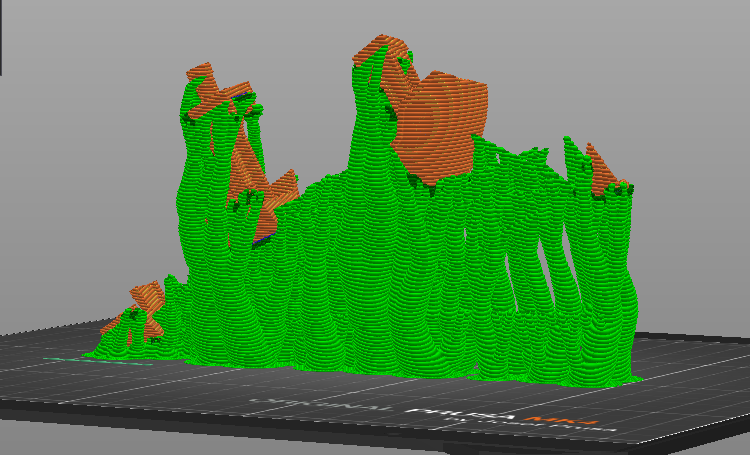The width and height of the screenshot is (750, 455).
Task: Click the blue segment on the orange wedge
Action: click(x=263, y=239)
